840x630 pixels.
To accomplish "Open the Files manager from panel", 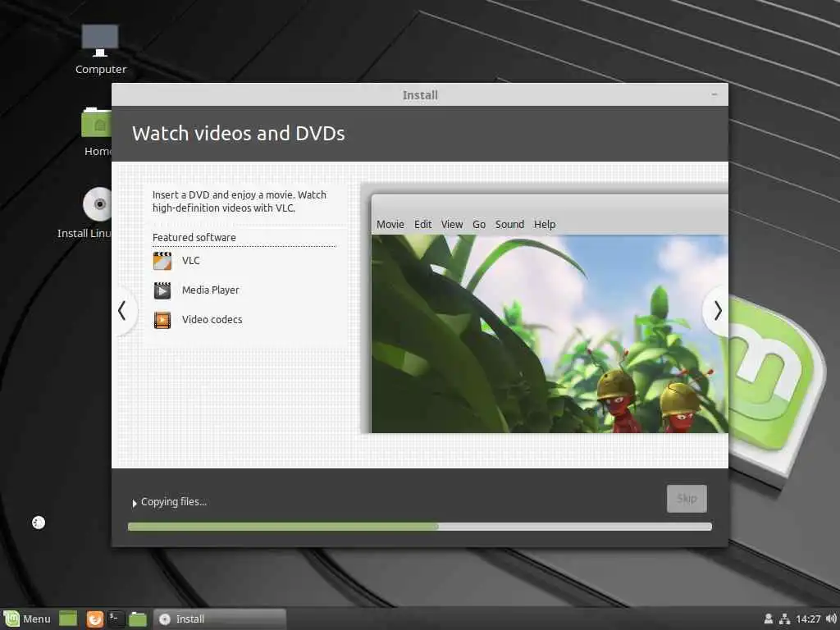I will [x=138, y=619].
